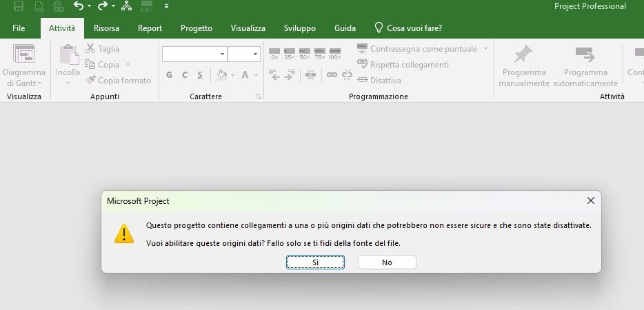The height and width of the screenshot is (310, 644).
Task: Open the font name combo box
Action: [x=194, y=54]
